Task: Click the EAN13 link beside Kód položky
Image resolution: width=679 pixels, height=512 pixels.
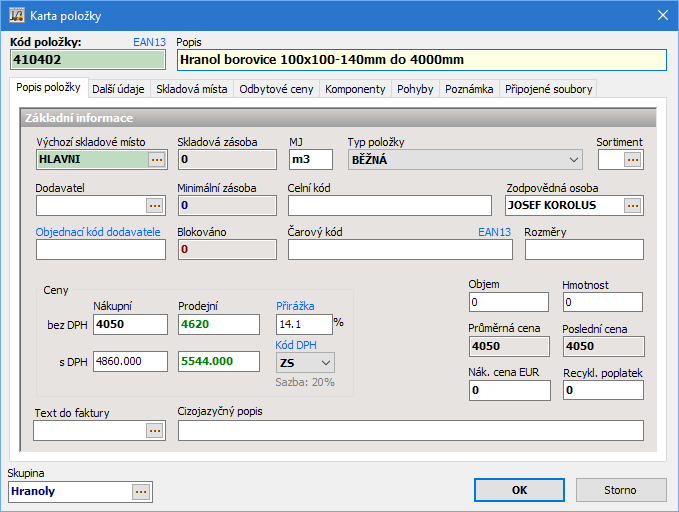Action: pyautogui.click(x=149, y=42)
